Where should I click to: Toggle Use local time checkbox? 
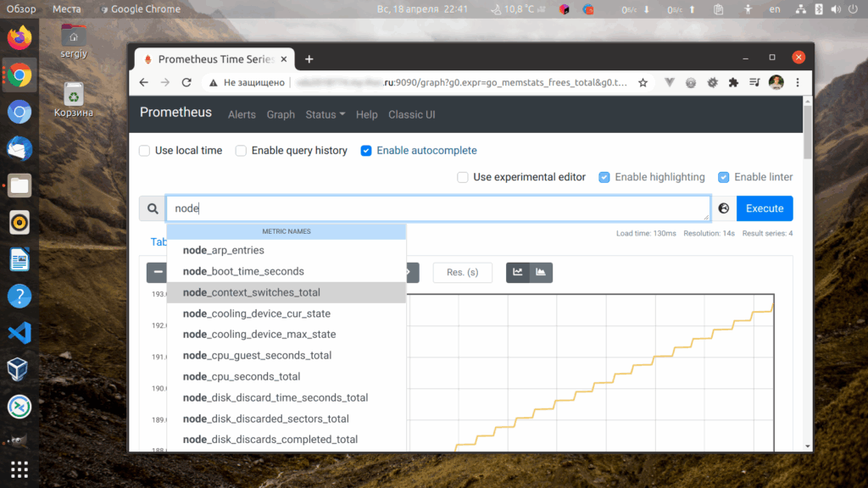(x=144, y=151)
